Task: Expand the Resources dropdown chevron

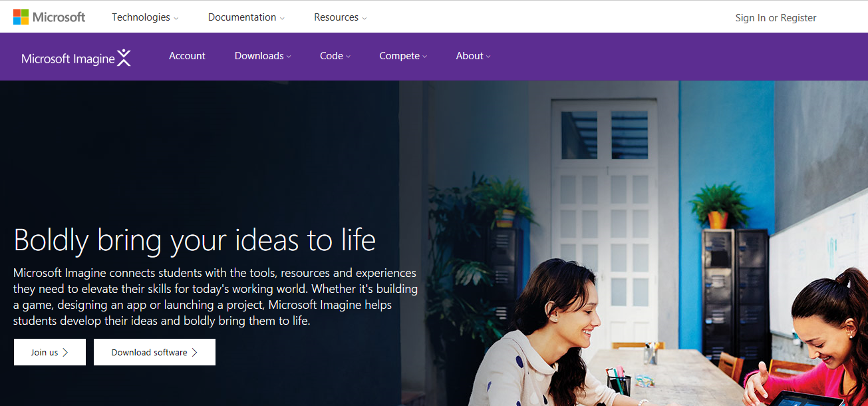Action: click(364, 19)
